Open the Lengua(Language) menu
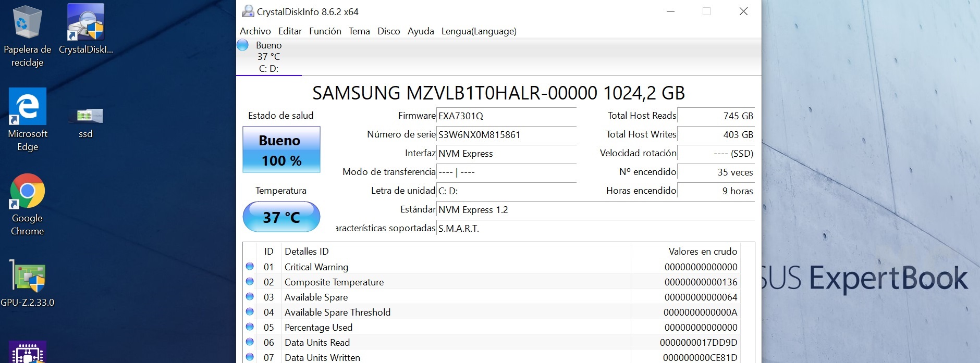This screenshot has width=980, height=363. tap(479, 31)
